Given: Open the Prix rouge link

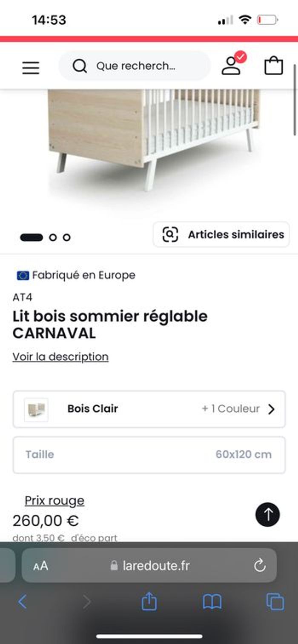Looking at the screenshot, I should (x=54, y=501).
